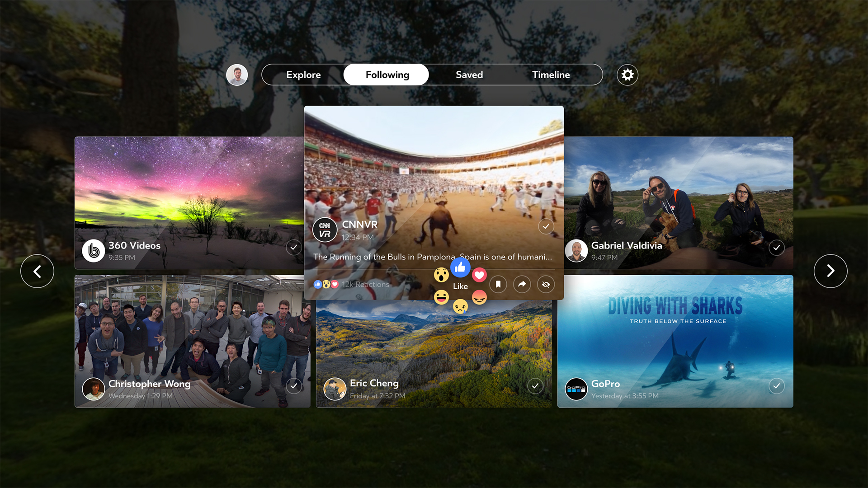Navigate to next content with right arrow
This screenshot has height=488, width=868.
(x=830, y=271)
